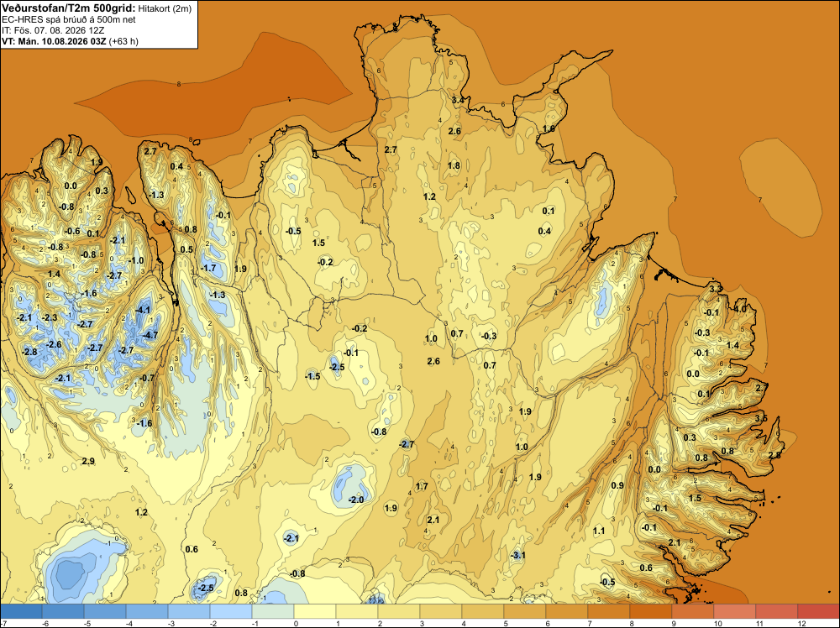Click the legend tick label "12"

point(802,623)
